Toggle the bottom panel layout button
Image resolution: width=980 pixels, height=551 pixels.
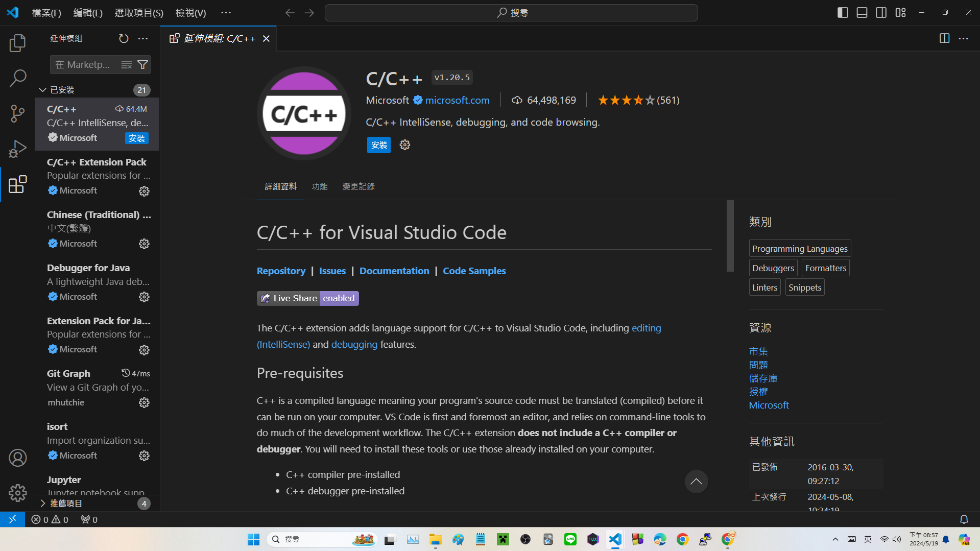click(x=862, y=13)
